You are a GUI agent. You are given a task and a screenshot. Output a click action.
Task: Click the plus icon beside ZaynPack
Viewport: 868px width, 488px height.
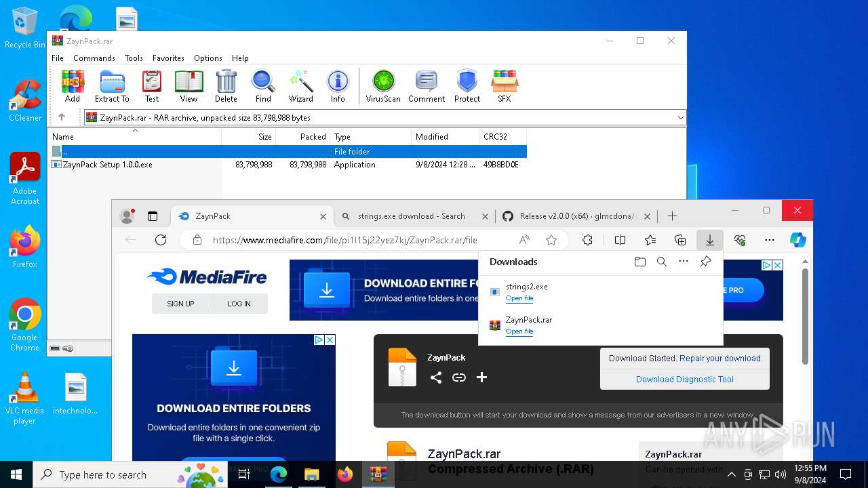481,378
